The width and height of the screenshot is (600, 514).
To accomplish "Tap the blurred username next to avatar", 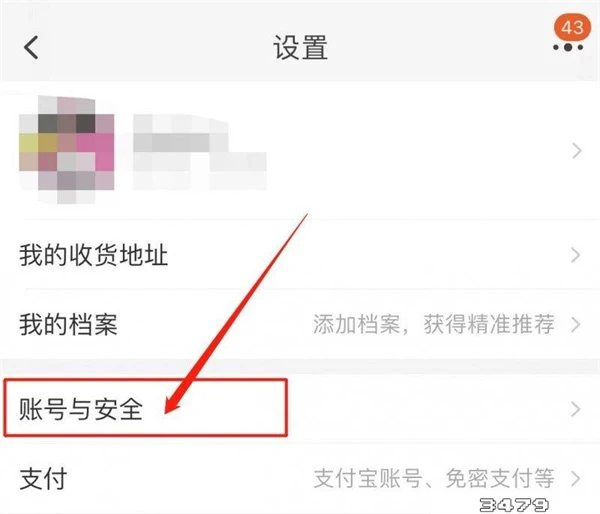I will [199, 152].
